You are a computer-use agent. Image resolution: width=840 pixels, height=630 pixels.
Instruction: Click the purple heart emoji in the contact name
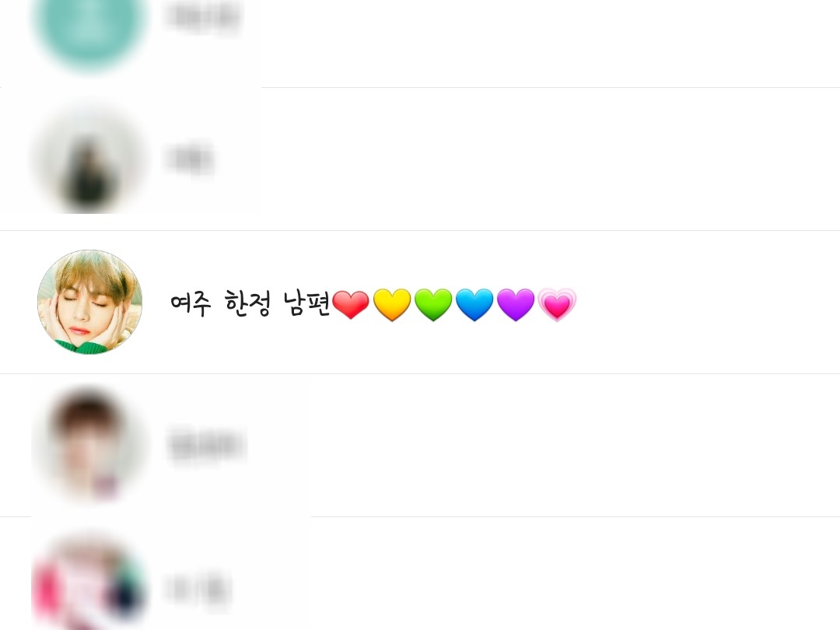516,304
